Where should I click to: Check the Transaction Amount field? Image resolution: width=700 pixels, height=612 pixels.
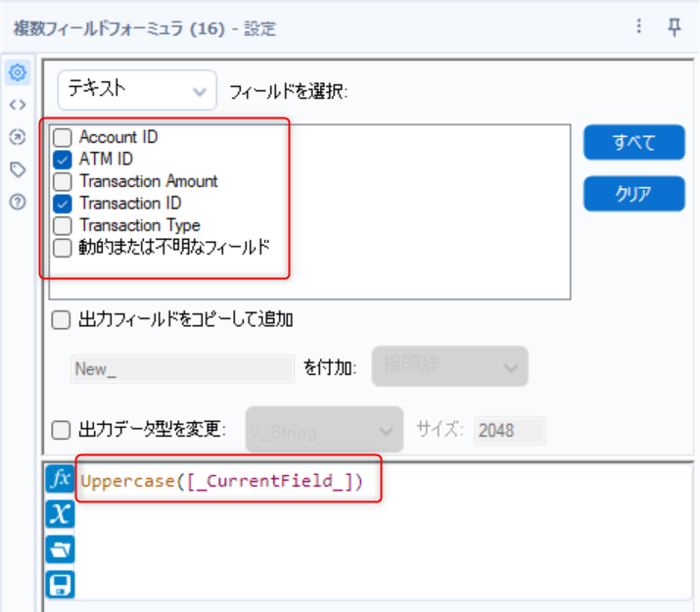pos(63,182)
